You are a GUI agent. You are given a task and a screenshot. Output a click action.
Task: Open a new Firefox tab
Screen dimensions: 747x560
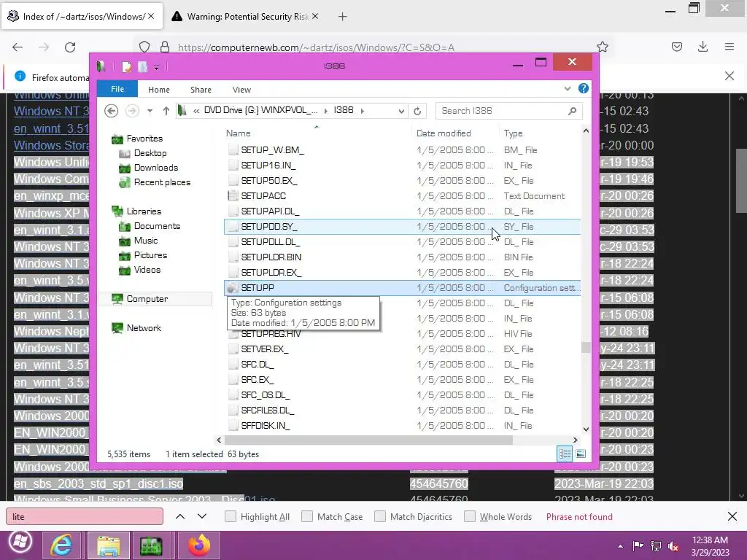(x=343, y=17)
